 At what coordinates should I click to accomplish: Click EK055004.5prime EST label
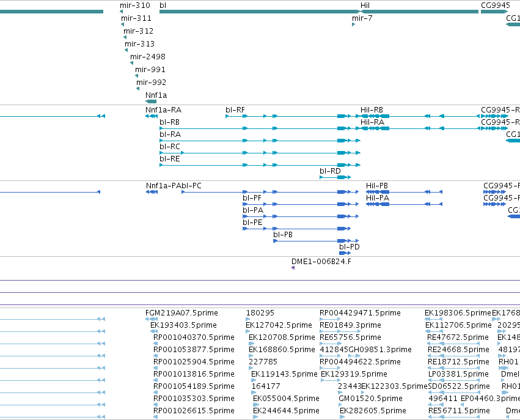[286, 399]
